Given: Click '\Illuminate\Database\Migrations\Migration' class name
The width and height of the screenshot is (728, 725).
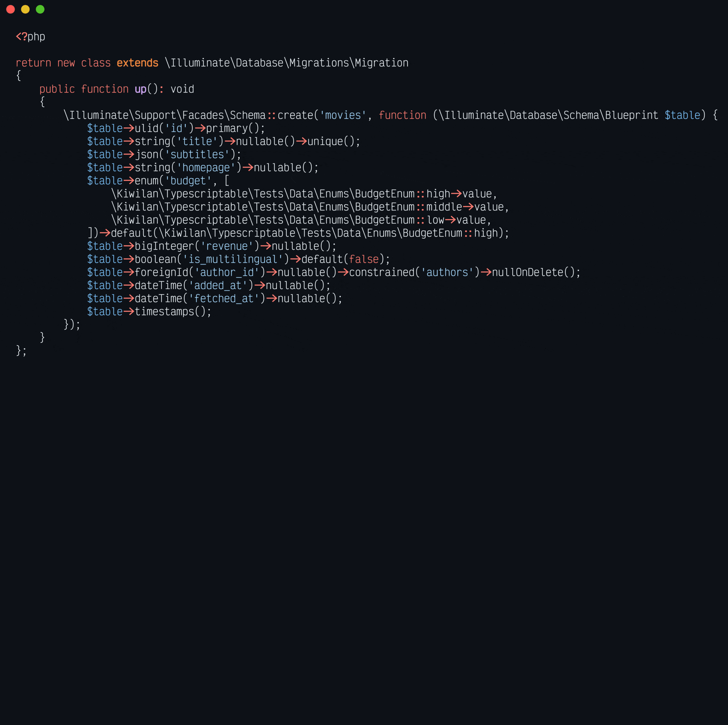Looking at the screenshot, I should 287,63.
